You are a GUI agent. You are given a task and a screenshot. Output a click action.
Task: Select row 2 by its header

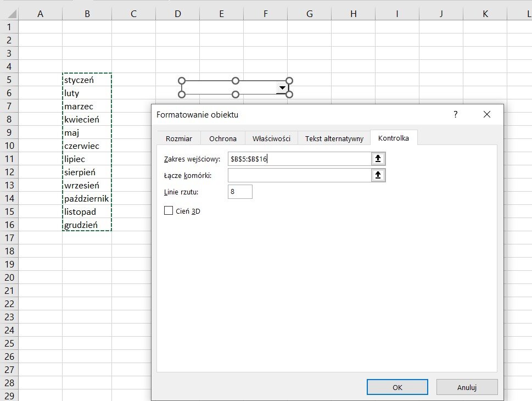coord(9,40)
